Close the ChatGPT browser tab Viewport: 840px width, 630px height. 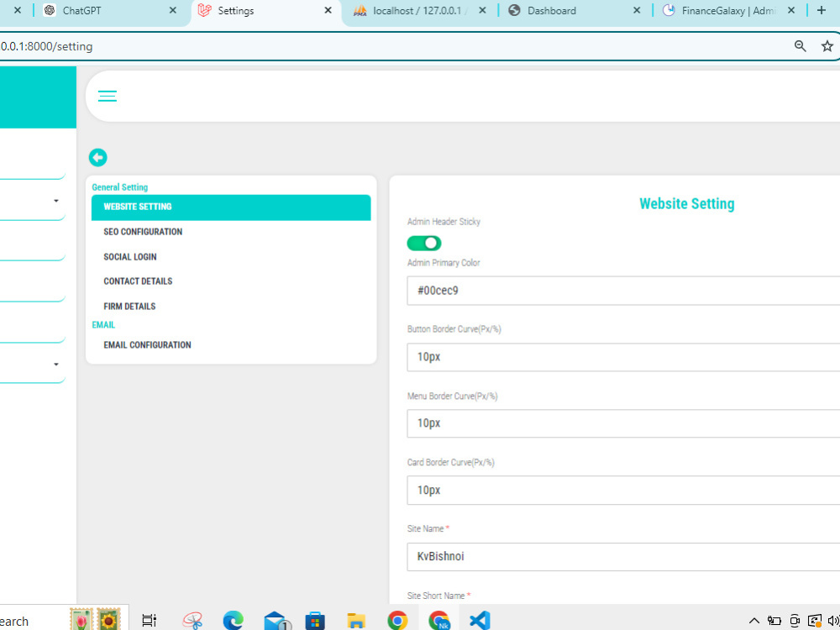[x=172, y=11]
